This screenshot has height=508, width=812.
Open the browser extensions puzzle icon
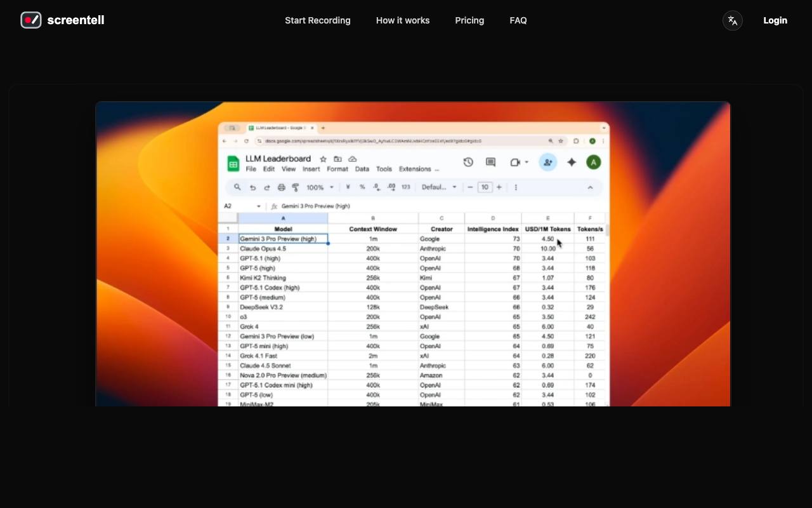576,141
